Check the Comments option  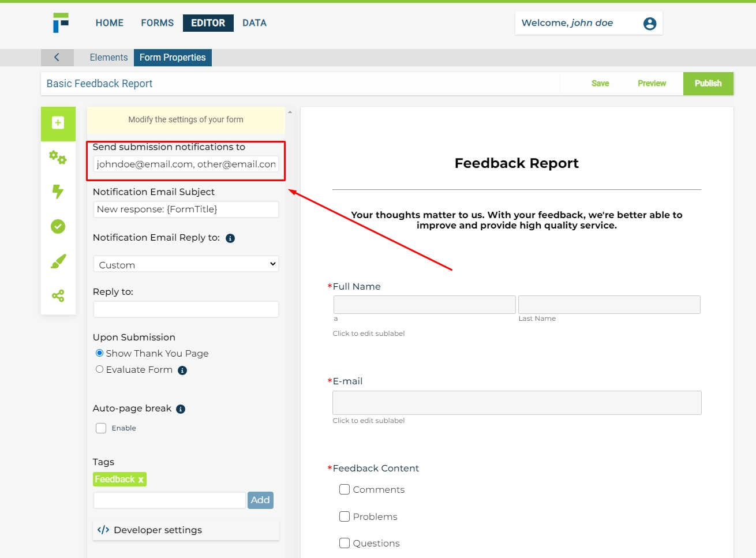pos(345,489)
